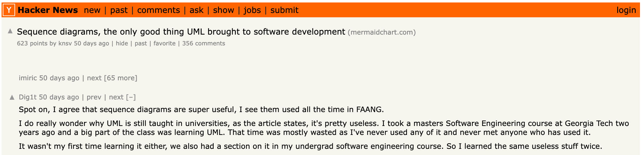Open the 356 comments link
644x155 pixels.
coord(203,44)
